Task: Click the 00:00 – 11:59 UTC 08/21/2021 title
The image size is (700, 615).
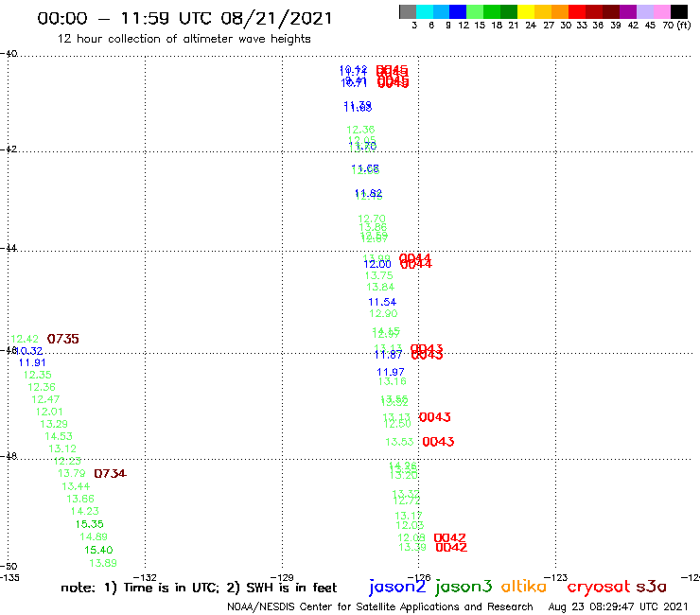Action: point(184,18)
